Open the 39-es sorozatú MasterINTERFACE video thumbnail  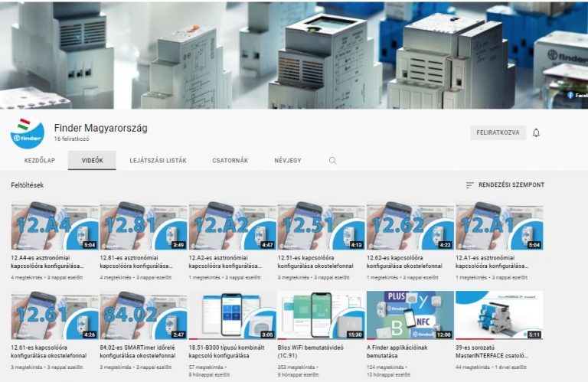(x=498, y=315)
